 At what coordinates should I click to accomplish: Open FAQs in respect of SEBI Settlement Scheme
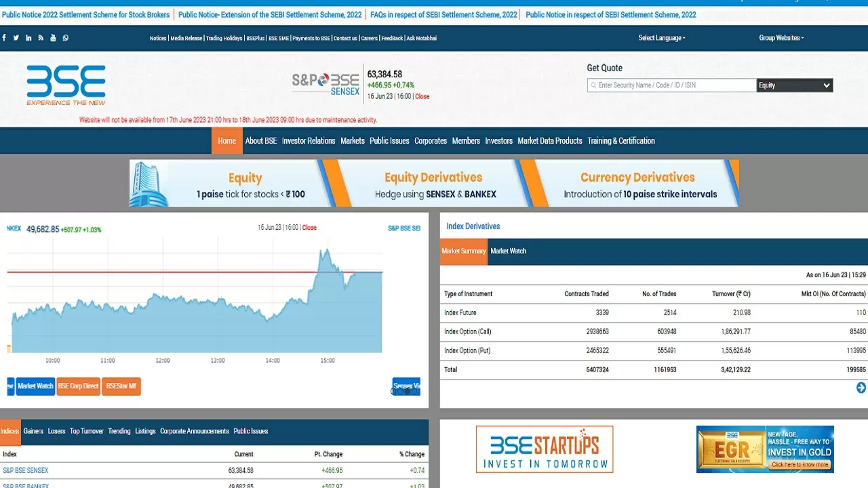click(x=443, y=15)
